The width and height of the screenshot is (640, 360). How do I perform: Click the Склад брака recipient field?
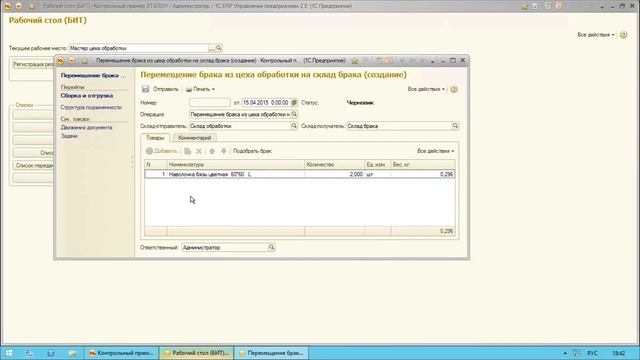[x=399, y=126]
